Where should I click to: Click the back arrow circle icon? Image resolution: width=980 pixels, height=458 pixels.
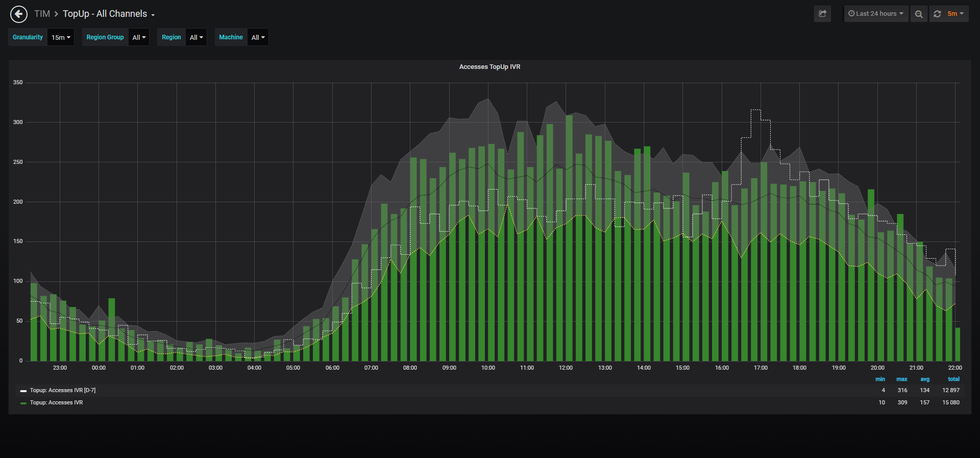pyautogui.click(x=19, y=14)
